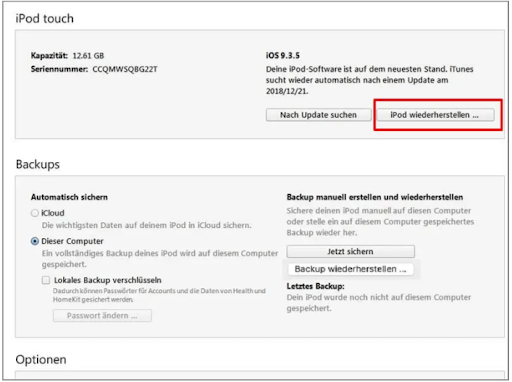512x382 pixels.
Task: Click the capacity value 12.61 GB
Action: coord(88,56)
